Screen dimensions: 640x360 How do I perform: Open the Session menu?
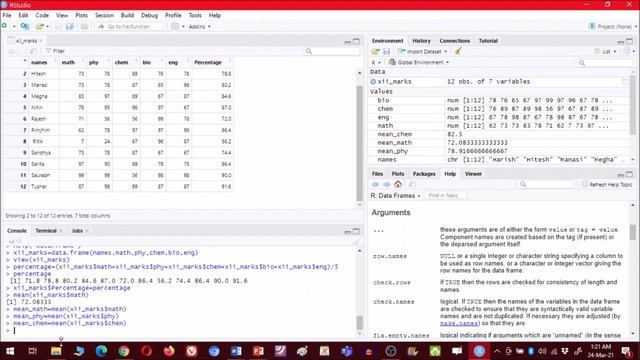point(104,15)
